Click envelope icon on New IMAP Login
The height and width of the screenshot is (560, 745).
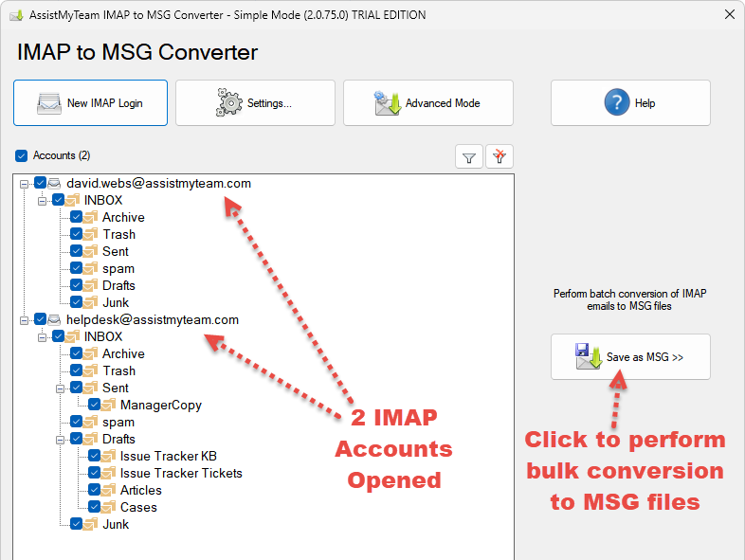[x=49, y=103]
